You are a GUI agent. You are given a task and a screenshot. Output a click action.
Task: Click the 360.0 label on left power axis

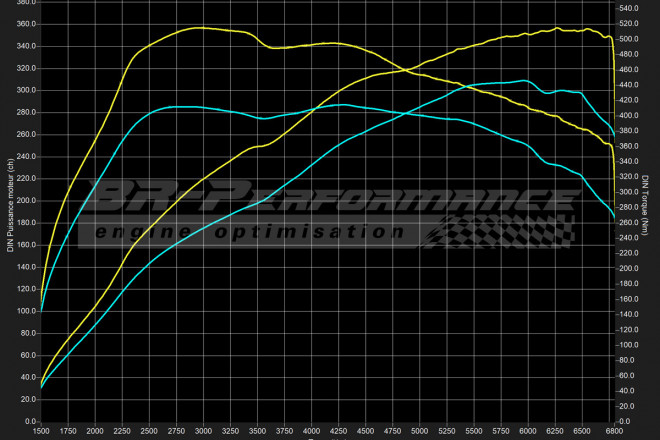[x=26, y=23]
